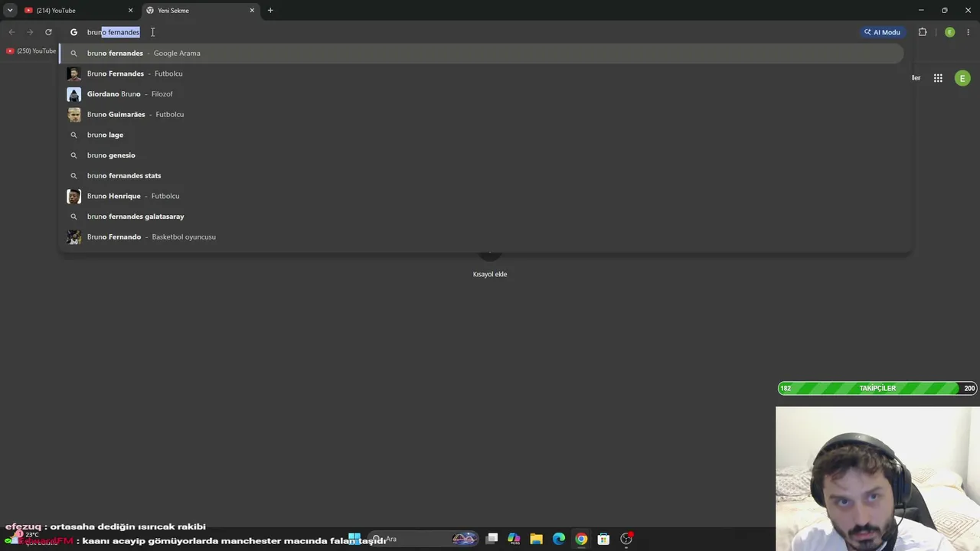Open Task View on the taskbar
The image size is (980, 551).
[492, 539]
